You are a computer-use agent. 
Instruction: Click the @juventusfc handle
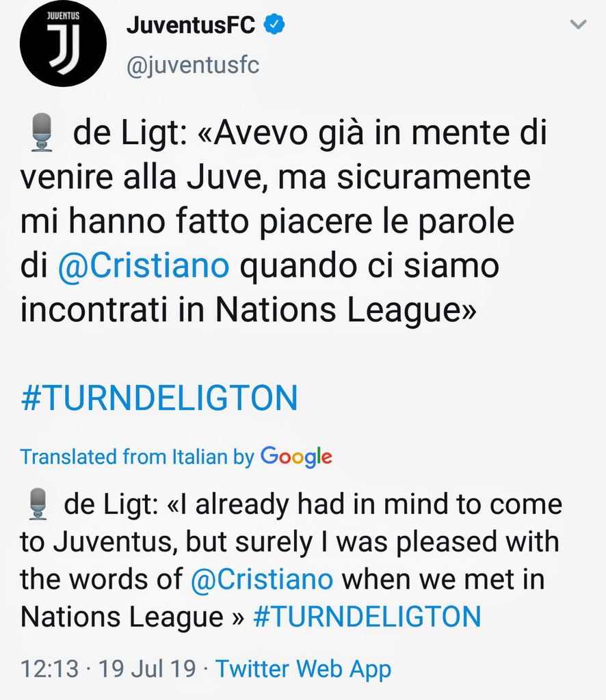pos(193,66)
